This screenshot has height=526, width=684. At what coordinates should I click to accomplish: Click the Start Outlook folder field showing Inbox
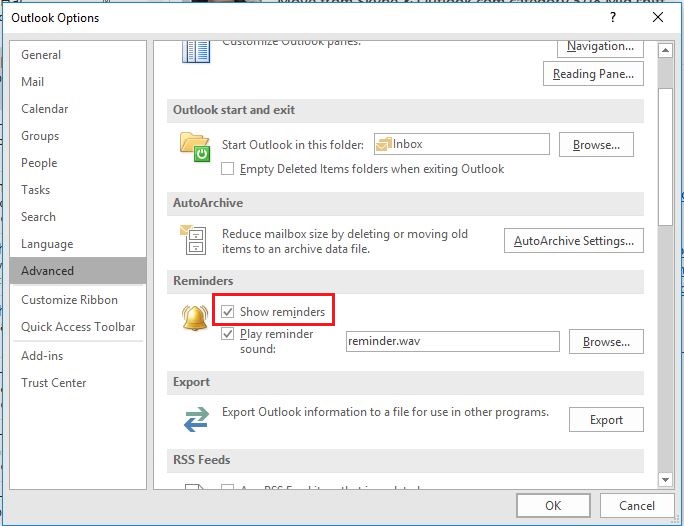462,144
